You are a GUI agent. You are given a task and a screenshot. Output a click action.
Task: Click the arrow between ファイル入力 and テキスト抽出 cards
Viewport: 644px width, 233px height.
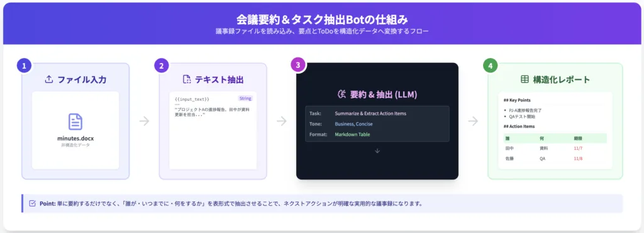tap(144, 122)
